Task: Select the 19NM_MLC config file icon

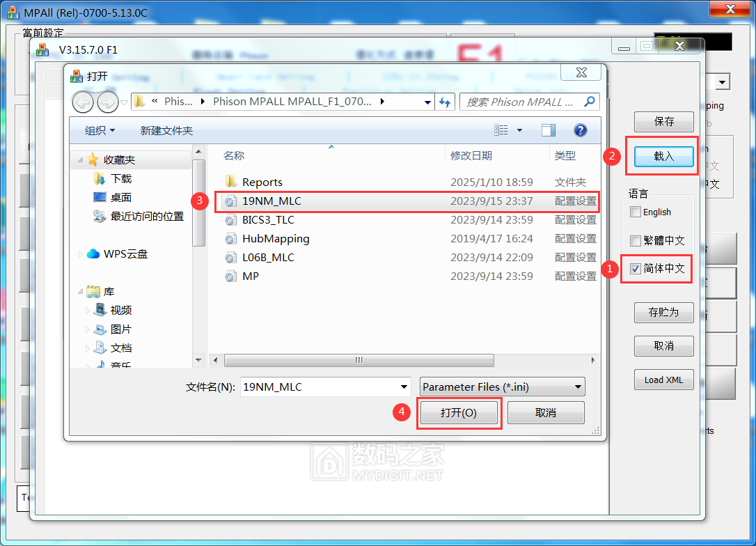Action: coord(231,201)
